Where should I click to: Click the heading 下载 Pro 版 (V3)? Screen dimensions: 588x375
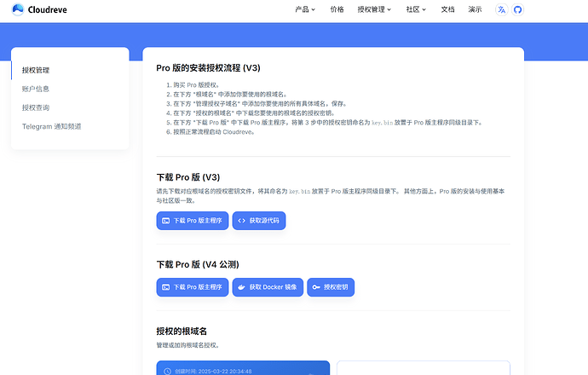pos(187,177)
